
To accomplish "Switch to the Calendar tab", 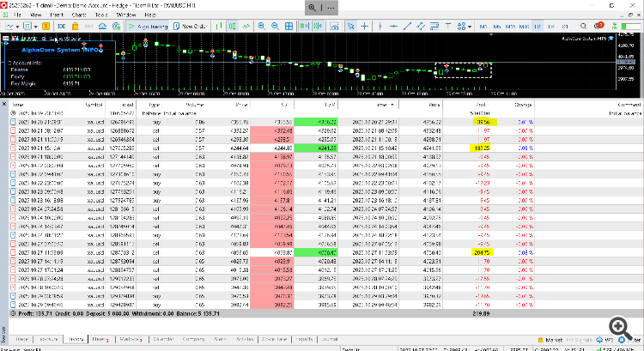I will 163,339.
